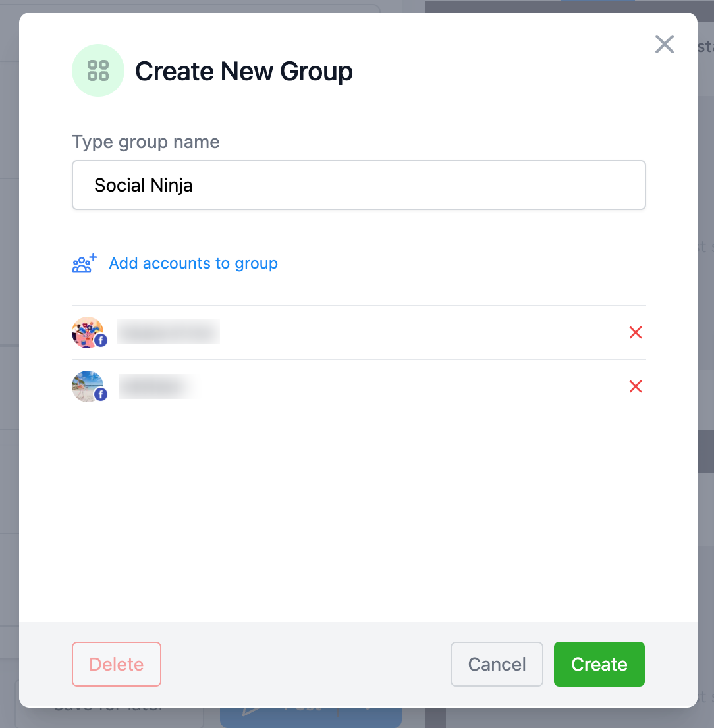Viewport: 714px width, 728px height.
Task: Open the "Add accounts to group" link
Action: point(193,263)
